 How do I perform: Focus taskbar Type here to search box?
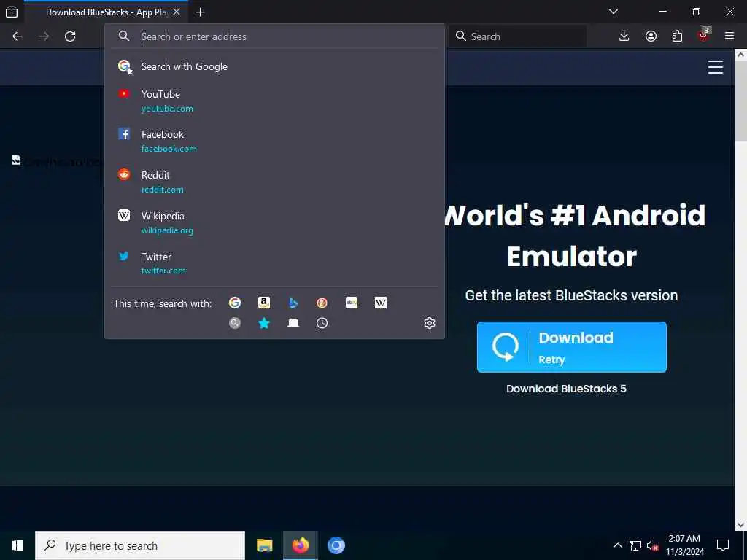(x=140, y=545)
